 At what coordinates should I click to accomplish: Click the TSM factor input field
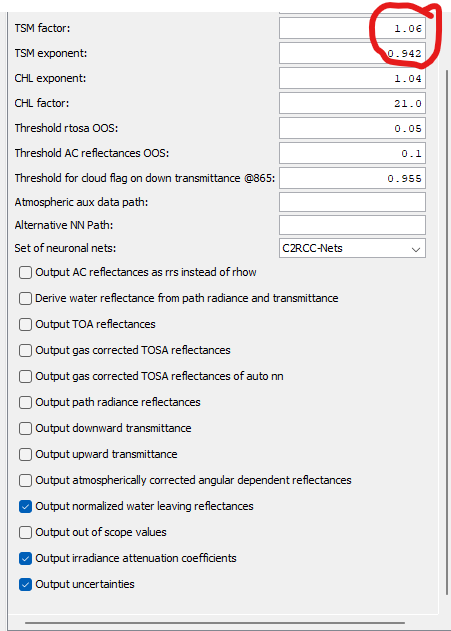pos(352,28)
